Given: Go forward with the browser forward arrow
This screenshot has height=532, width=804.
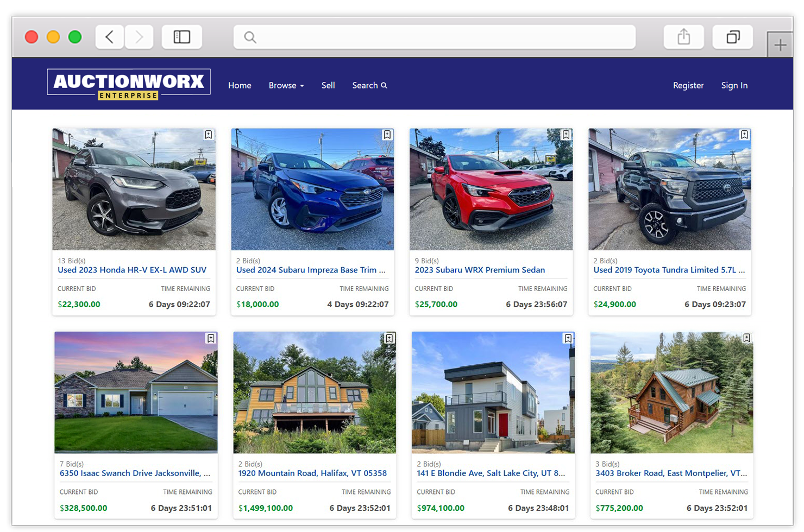Looking at the screenshot, I should tap(139, 37).
